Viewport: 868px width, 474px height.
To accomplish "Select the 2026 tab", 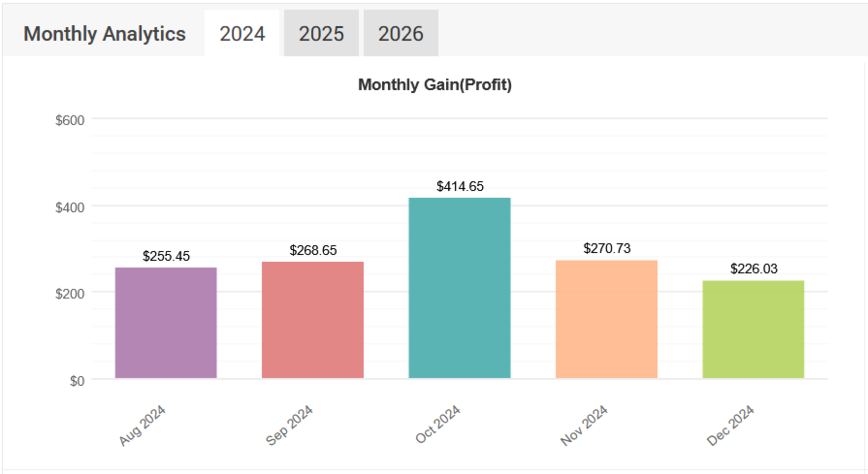I will click(x=401, y=34).
